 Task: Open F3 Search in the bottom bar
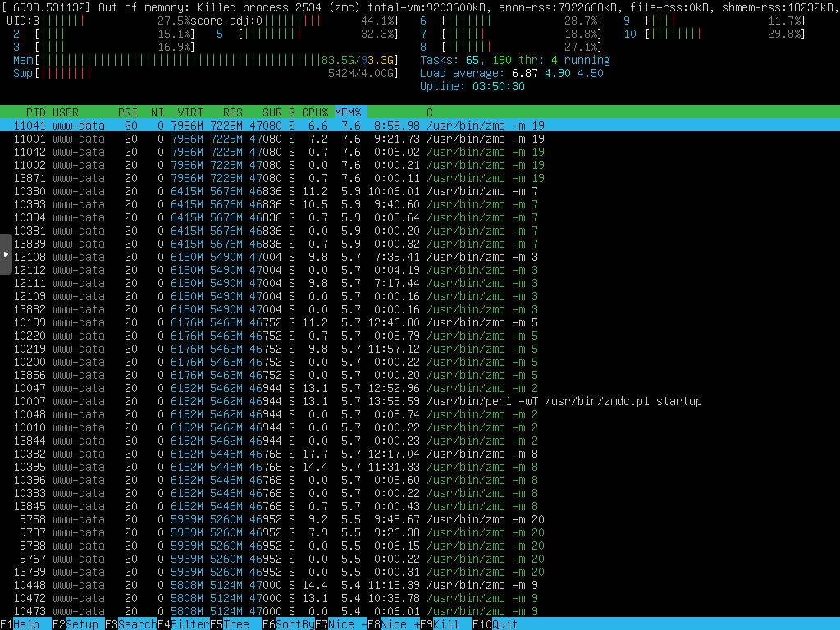pos(131,624)
